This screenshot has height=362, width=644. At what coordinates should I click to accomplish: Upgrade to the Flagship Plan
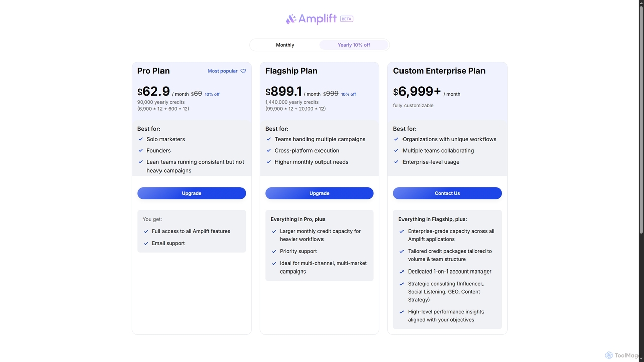319,193
